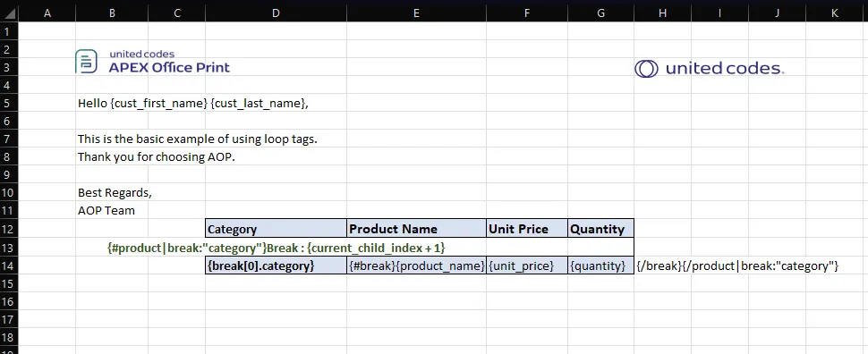Select row 2 header
Screen dimensions: 868x354
pyautogui.click(x=9, y=49)
